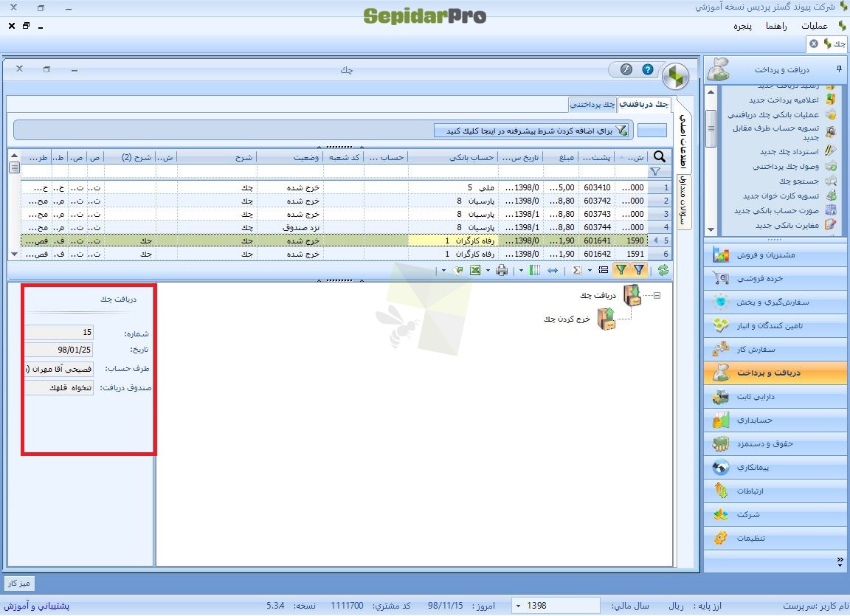Toggle the green funnel filter icon

(621, 270)
